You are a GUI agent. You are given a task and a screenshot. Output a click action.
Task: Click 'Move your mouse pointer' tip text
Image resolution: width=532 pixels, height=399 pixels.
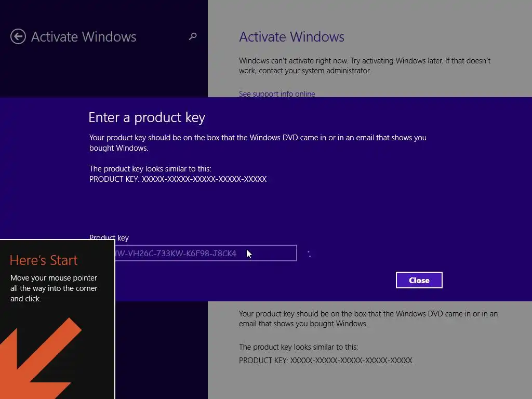click(54, 288)
